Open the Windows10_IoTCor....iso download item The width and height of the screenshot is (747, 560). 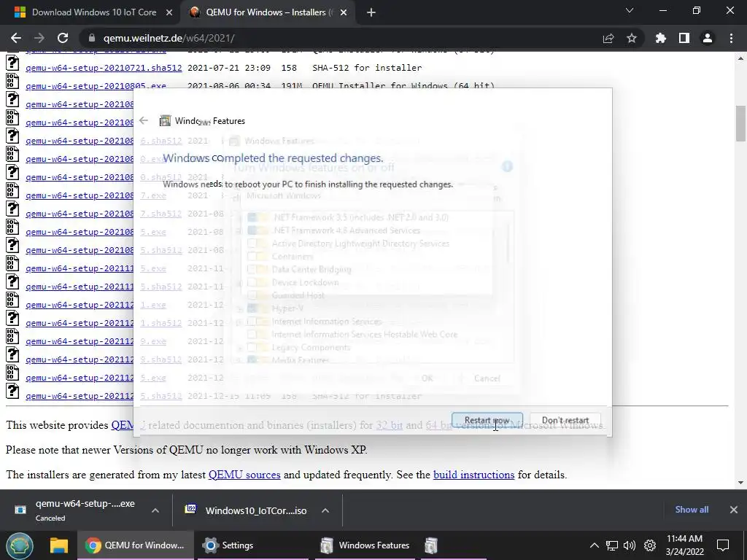click(x=247, y=510)
